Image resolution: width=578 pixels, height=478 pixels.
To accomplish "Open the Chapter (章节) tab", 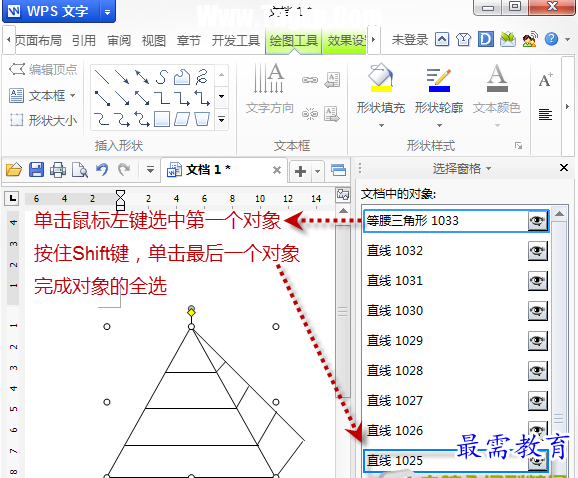I will [188, 40].
